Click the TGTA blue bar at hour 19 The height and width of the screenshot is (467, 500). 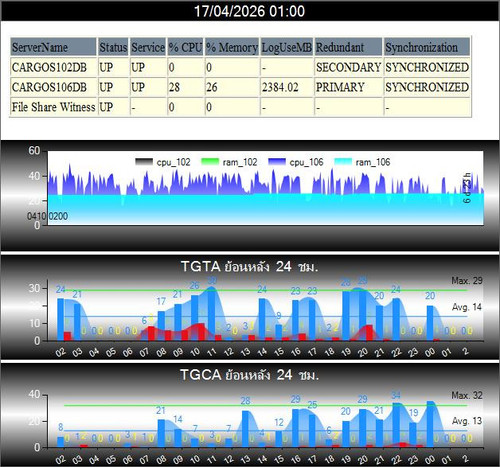(x=346, y=316)
